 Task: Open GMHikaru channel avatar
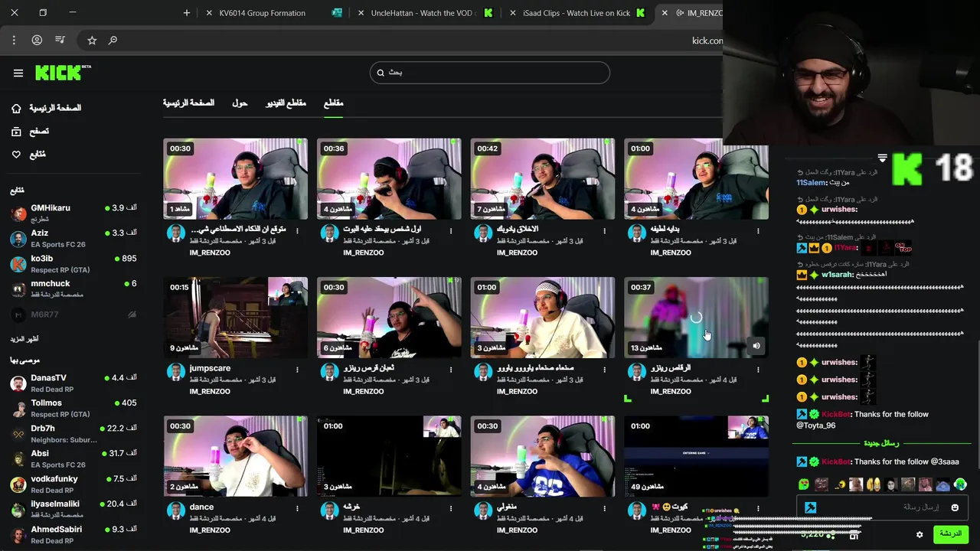pyautogui.click(x=18, y=213)
